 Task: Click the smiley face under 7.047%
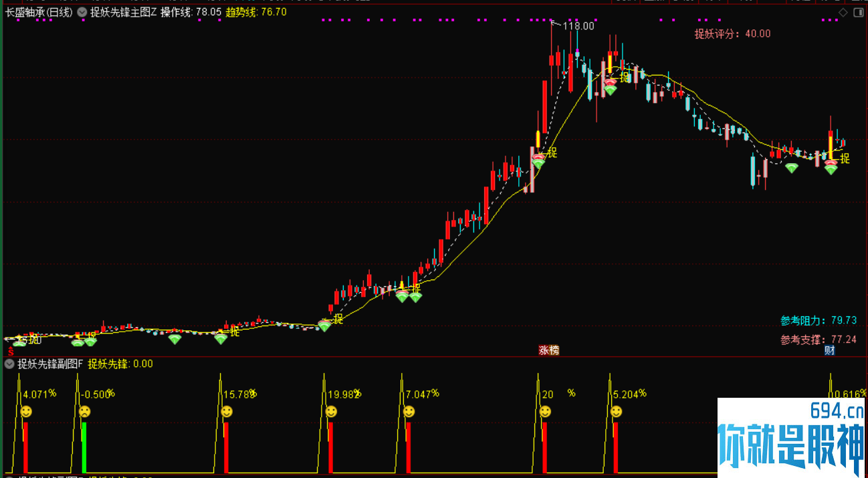tap(409, 412)
